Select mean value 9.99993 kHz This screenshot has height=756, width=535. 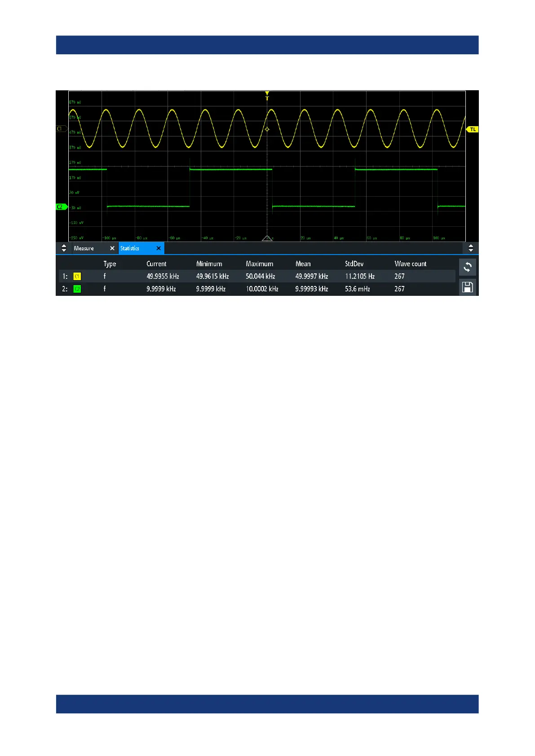312,289
